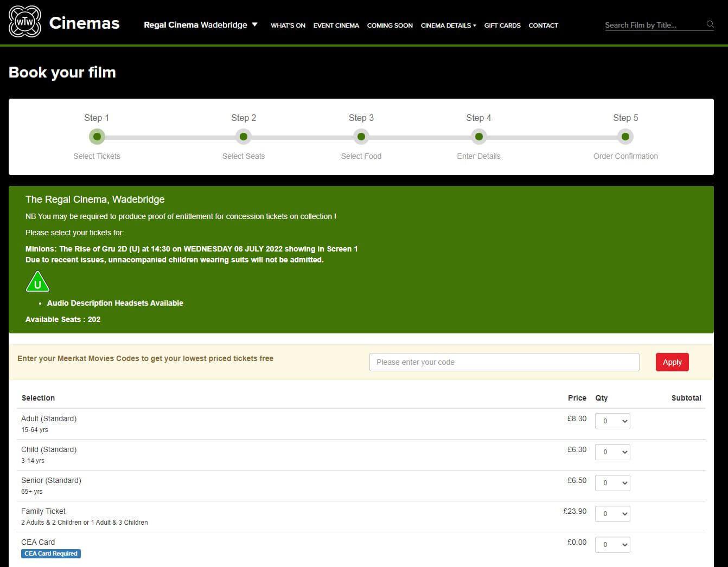The width and height of the screenshot is (728, 567).
Task: Open the Child (Standard) quantity dropdown
Action: pyautogui.click(x=612, y=452)
